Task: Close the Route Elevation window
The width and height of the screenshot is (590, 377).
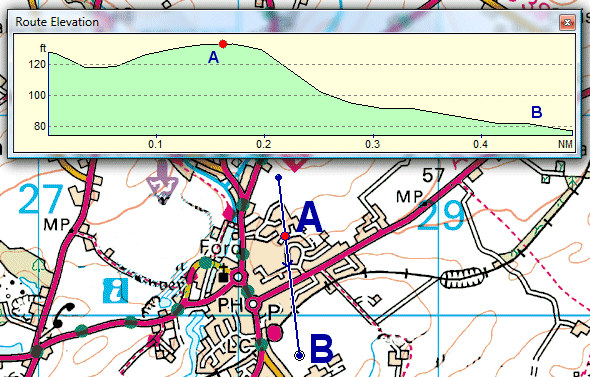Action: 567,23
